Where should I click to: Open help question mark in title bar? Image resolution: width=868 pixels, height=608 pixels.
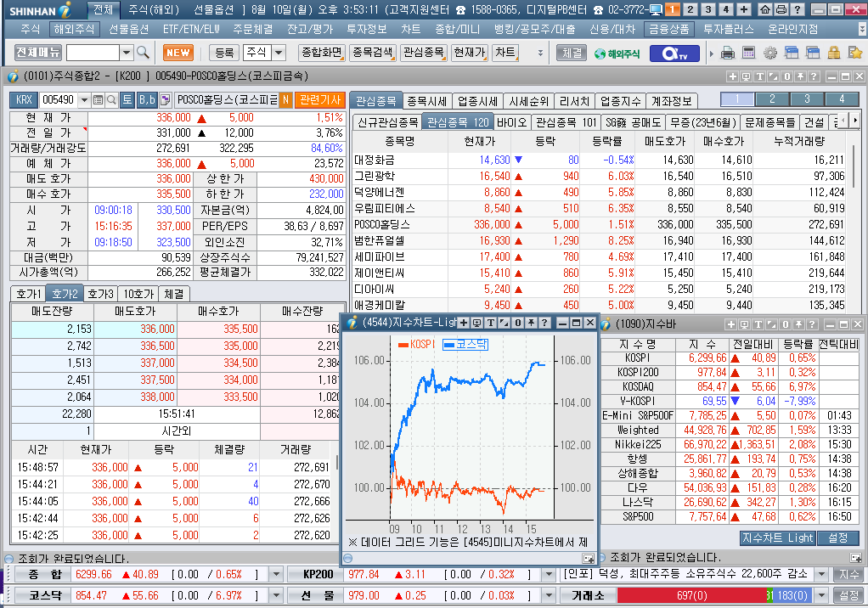[797, 9]
